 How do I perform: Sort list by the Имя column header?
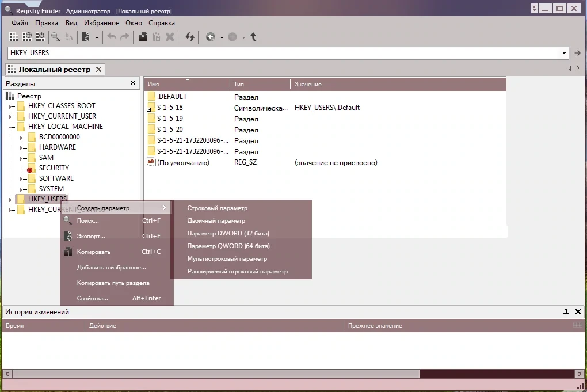tap(187, 84)
